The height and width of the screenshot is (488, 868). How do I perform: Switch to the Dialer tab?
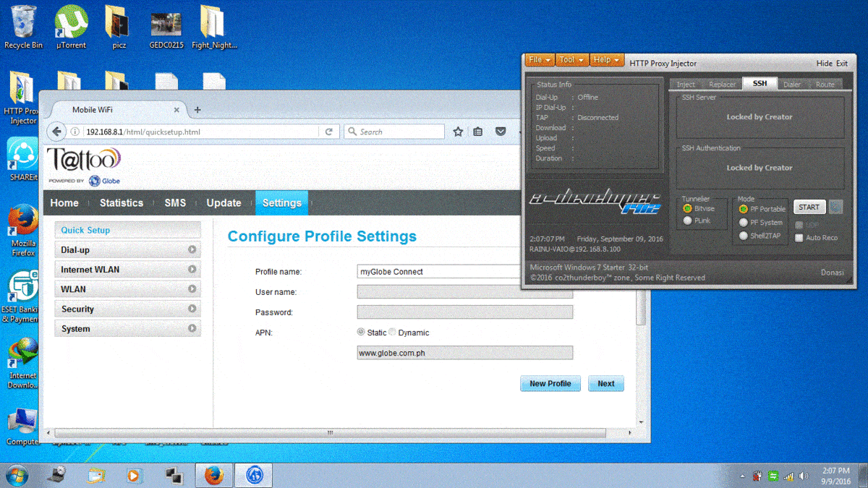[x=792, y=84]
